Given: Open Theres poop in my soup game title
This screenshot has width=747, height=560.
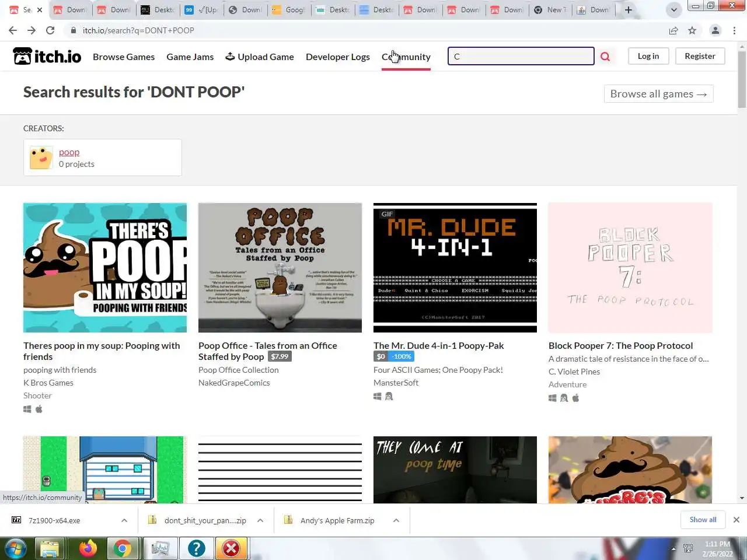Looking at the screenshot, I should coord(102,351).
